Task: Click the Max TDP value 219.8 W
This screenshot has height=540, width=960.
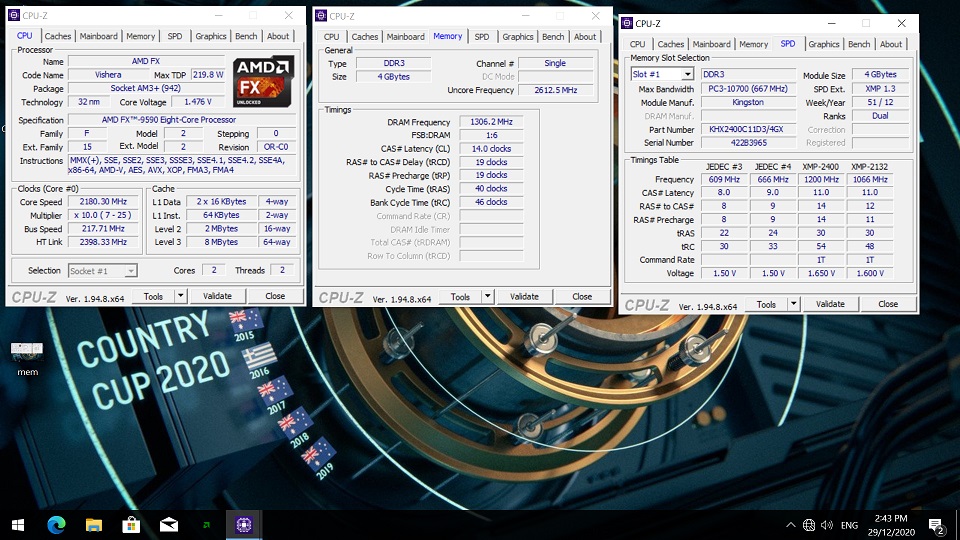Action: click(x=208, y=75)
